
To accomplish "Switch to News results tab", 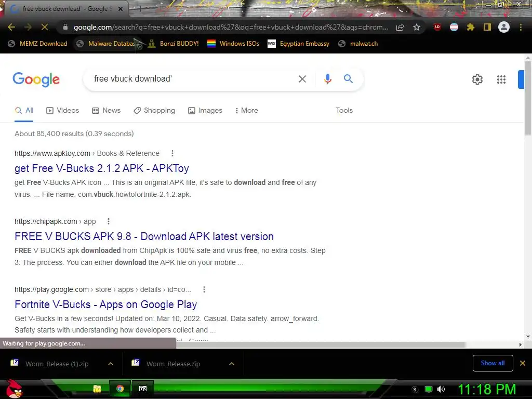I will coord(107,111).
